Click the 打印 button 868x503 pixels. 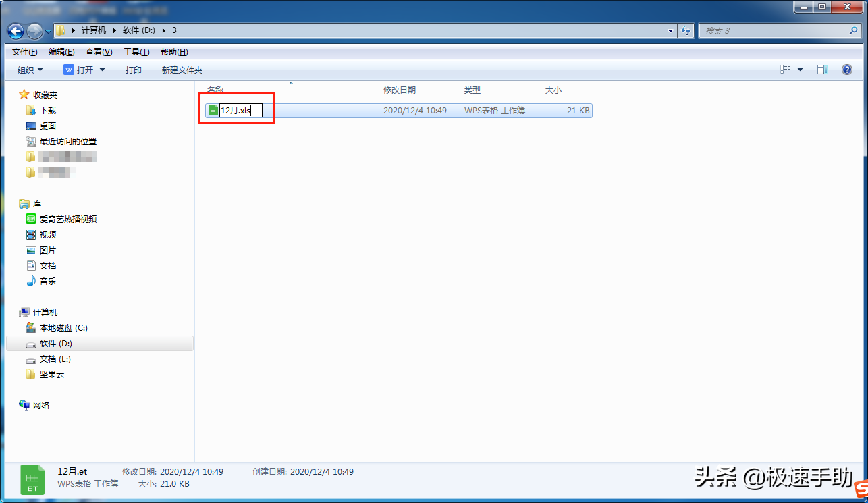133,70
